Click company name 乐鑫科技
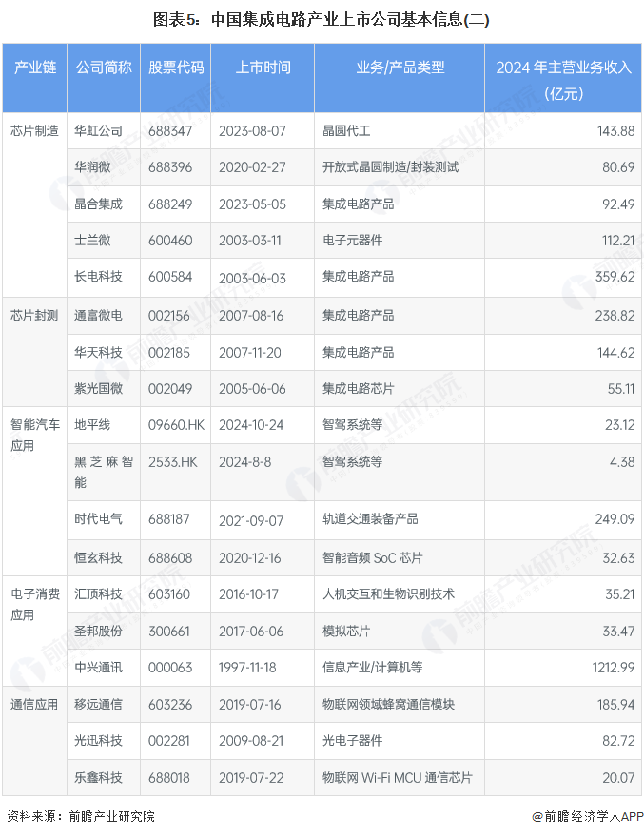This screenshot has height=836, width=644. coord(98,778)
